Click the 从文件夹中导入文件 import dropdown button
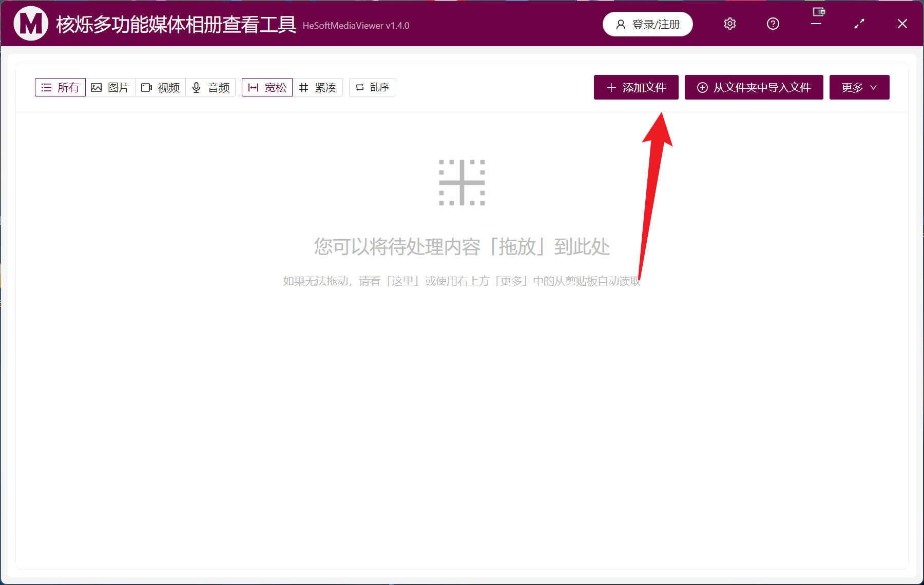Image resolution: width=924 pixels, height=585 pixels. point(753,87)
